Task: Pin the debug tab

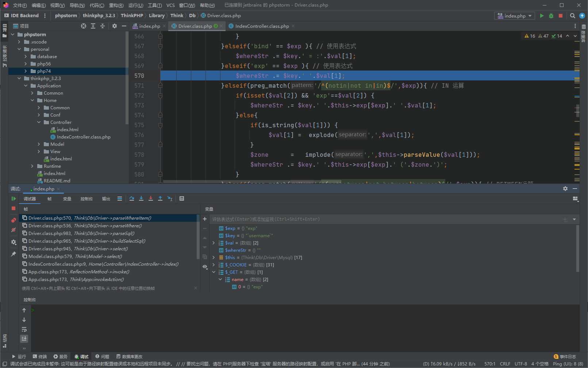Action: click(x=14, y=254)
